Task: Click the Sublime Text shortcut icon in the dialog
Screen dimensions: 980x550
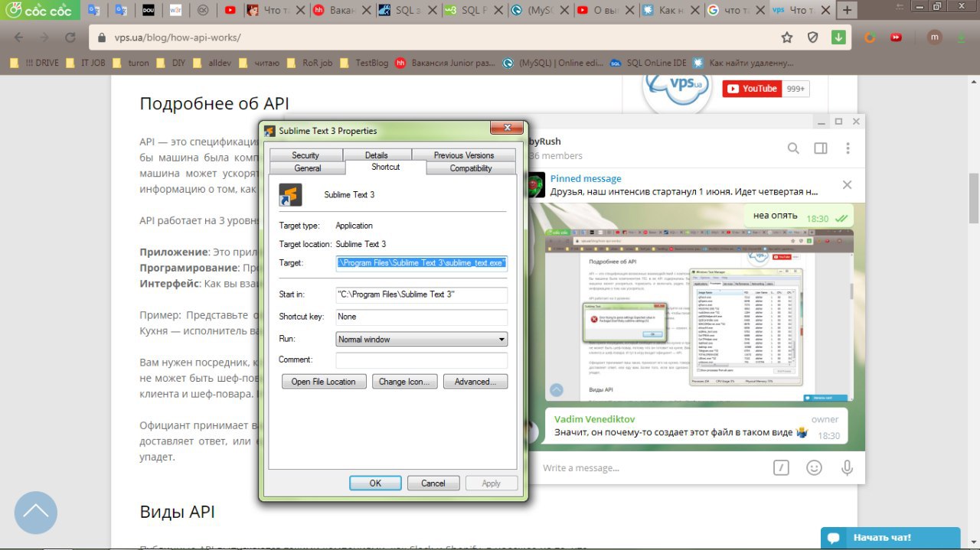Action: (291, 195)
